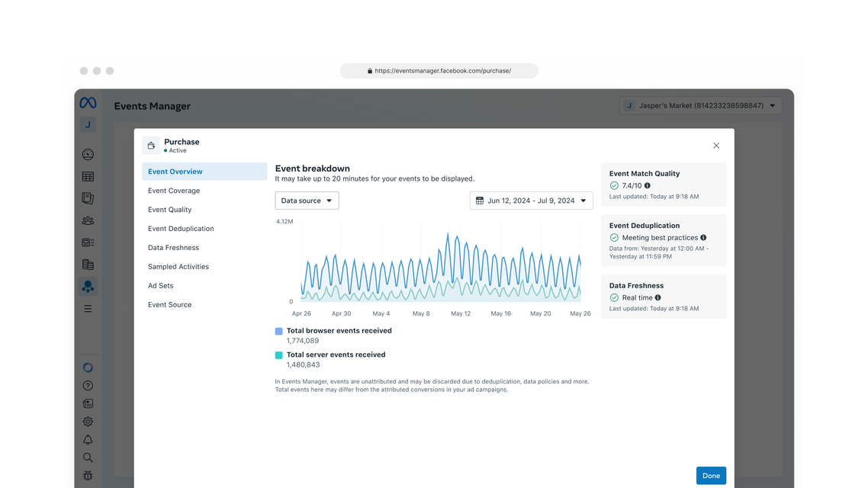Open the documents pages icon in sidebar
The image size is (868, 488).
point(88,198)
